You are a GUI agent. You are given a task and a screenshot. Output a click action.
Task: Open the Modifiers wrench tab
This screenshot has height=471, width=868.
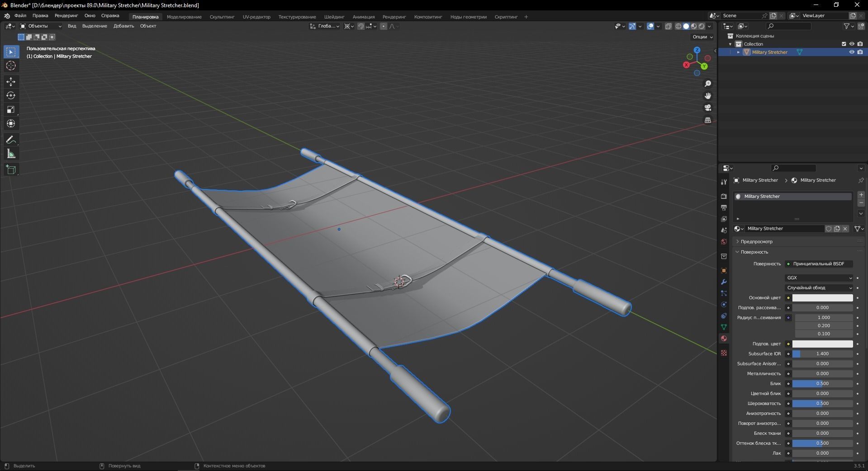pyautogui.click(x=724, y=282)
